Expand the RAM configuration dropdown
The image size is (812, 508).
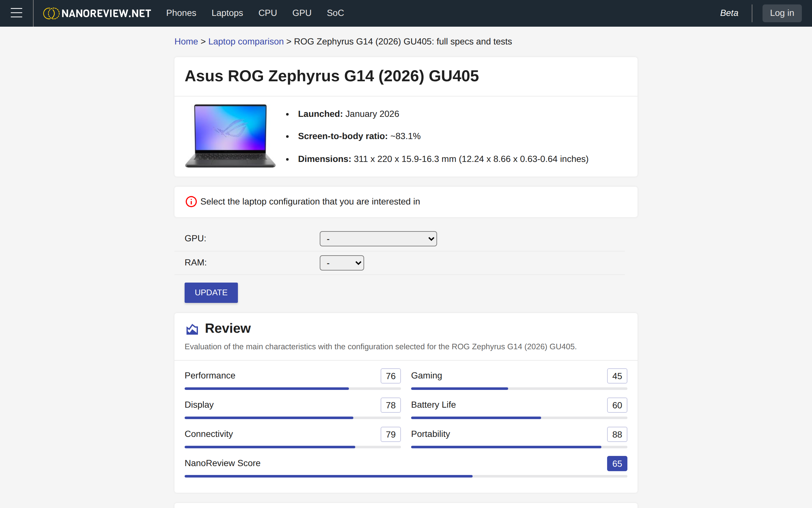pyautogui.click(x=342, y=263)
